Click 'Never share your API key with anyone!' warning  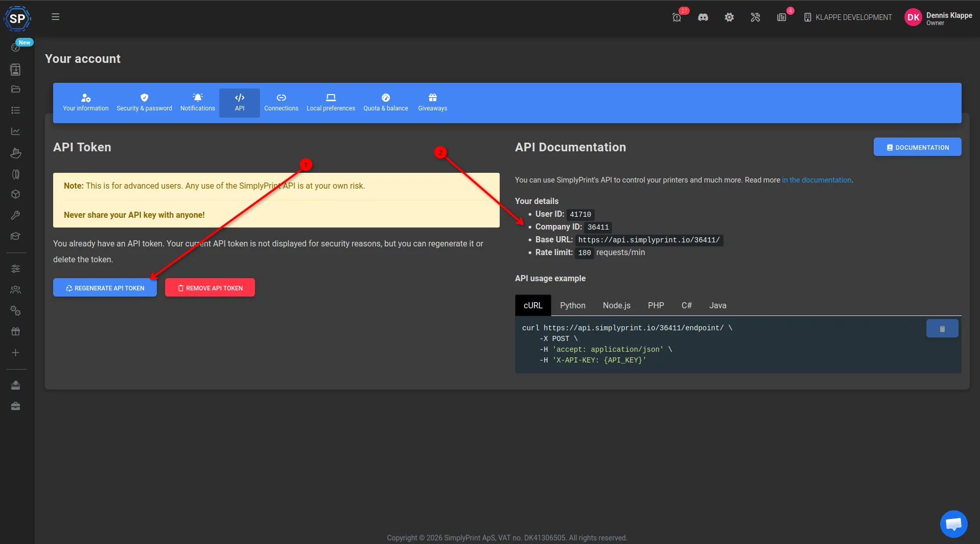[x=134, y=215]
